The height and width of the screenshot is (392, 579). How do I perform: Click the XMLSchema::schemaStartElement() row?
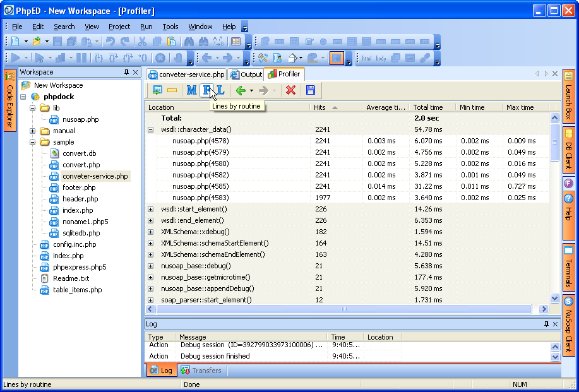pos(347,243)
